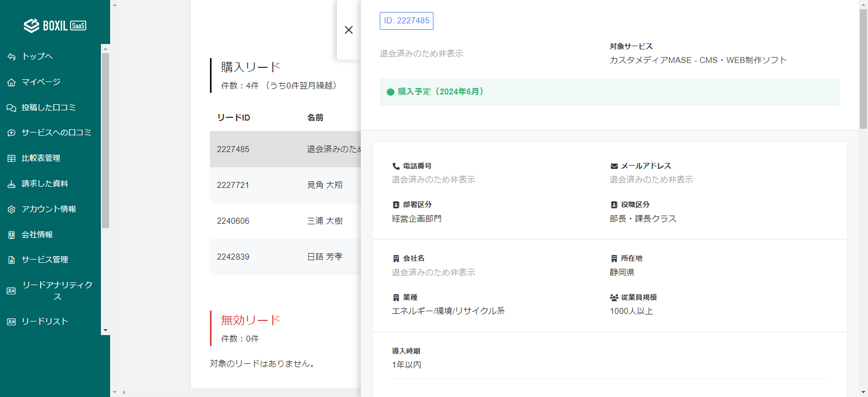Viewport: 868px width, 397px height.
Task: Click the BOXIL SaaS logo
Action: tap(55, 26)
